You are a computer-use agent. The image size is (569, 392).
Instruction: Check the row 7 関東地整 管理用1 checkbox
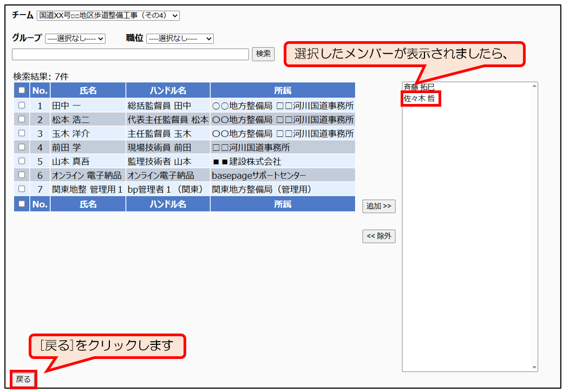(22, 189)
